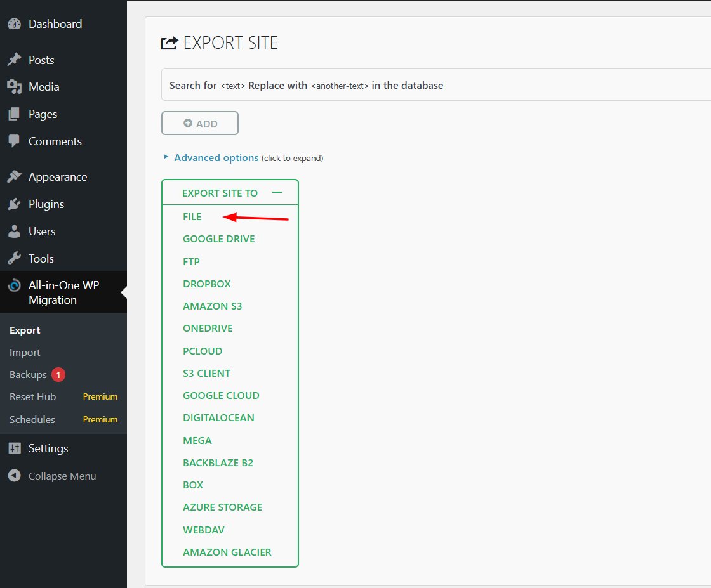Expand the Advanced options triangle

click(166, 157)
